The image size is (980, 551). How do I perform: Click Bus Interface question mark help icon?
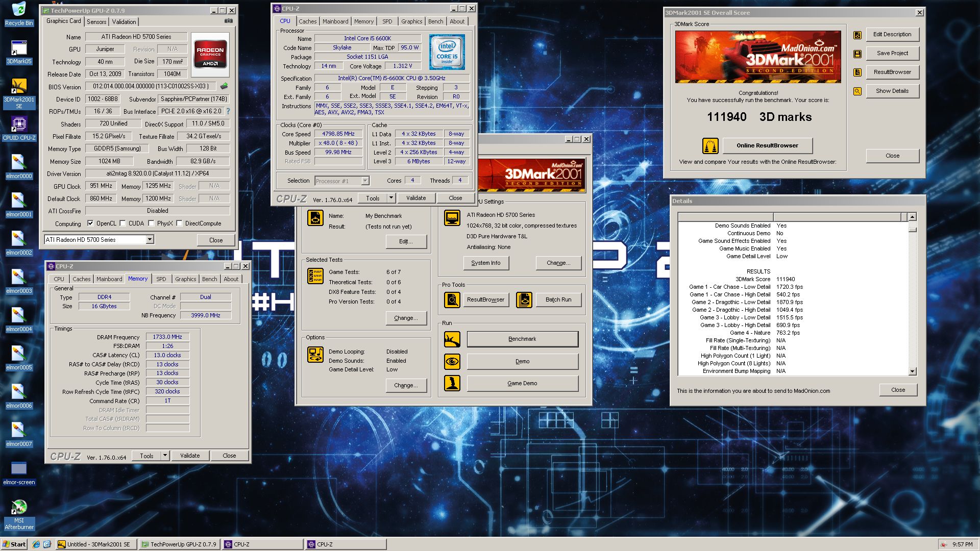tap(228, 111)
